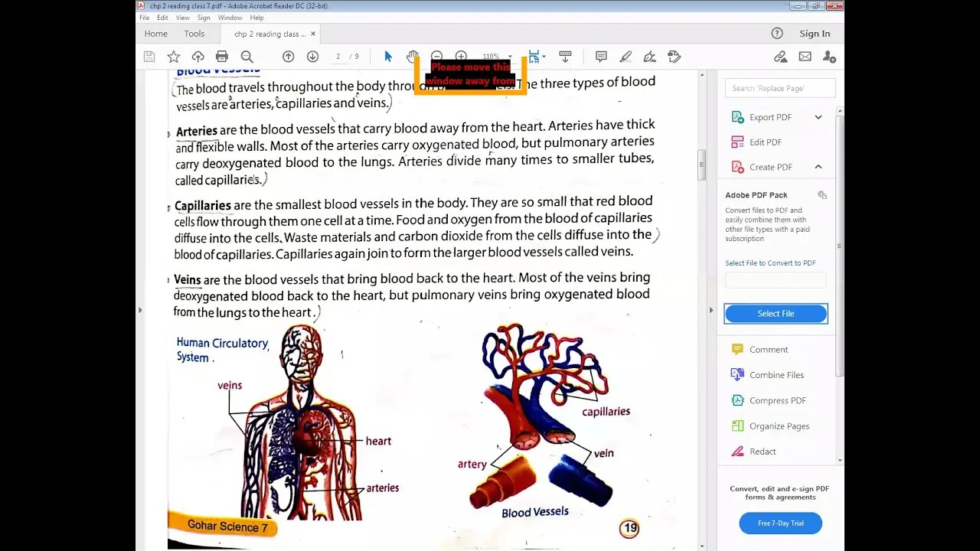Open the Fill and Sign pen tool
Screen dimensions: 980x551
click(650, 57)
